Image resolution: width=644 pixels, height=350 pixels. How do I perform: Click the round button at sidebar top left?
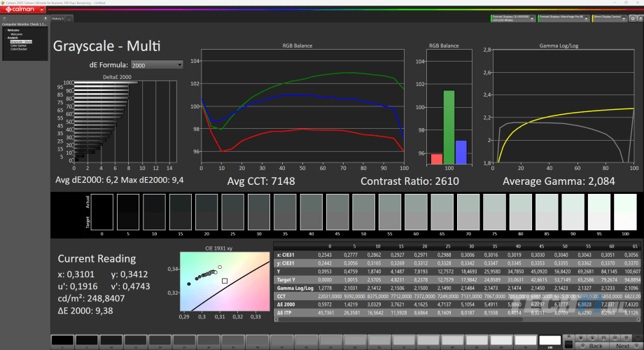point(4,18)
